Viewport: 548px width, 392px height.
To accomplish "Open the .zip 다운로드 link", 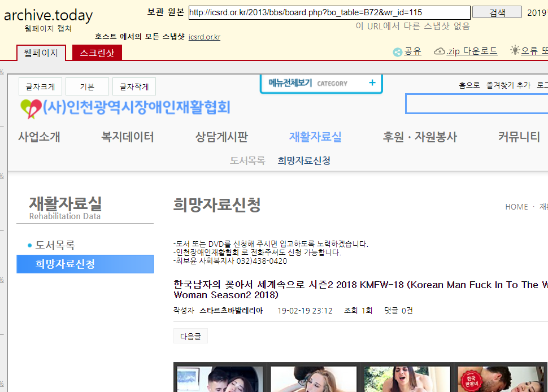I will click(x=472, y=51).
